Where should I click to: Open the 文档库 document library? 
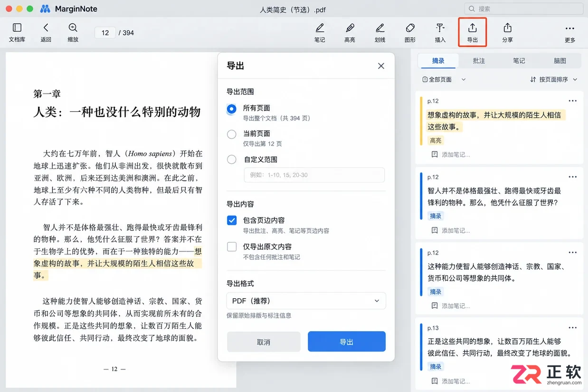coord(17,33)
